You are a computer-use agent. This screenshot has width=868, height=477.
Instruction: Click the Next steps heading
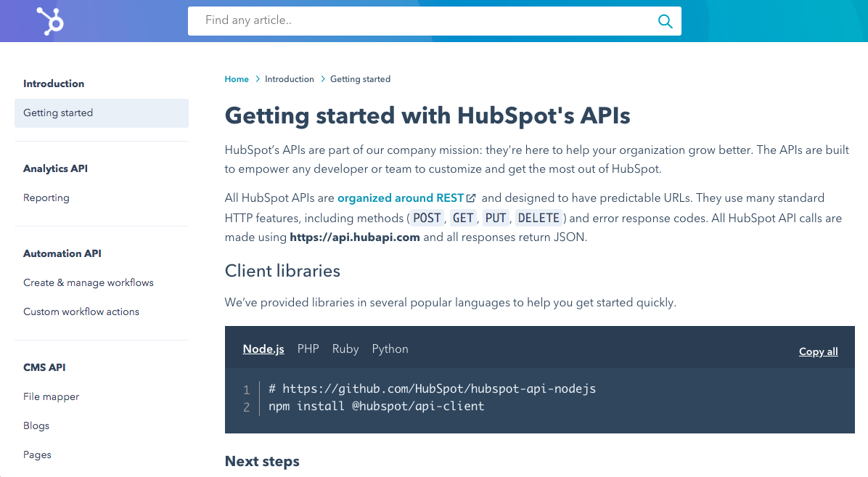tap(263, 462)
